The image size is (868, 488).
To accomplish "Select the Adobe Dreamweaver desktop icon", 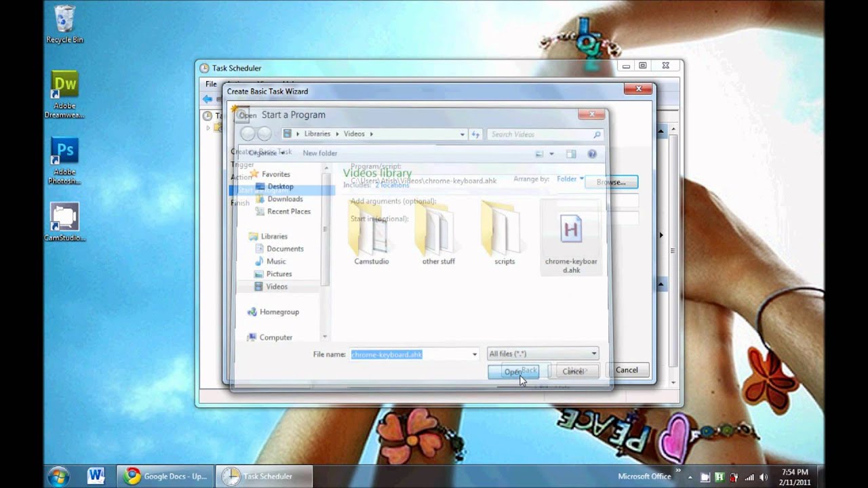I will [x=64, y=94].
